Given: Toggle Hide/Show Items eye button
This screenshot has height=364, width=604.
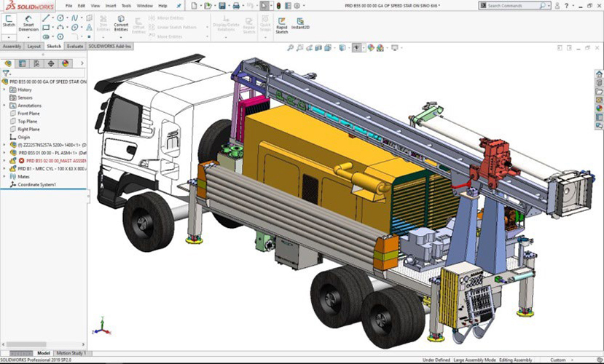Looking at the screenshot, I should click(x=357, y=48).
